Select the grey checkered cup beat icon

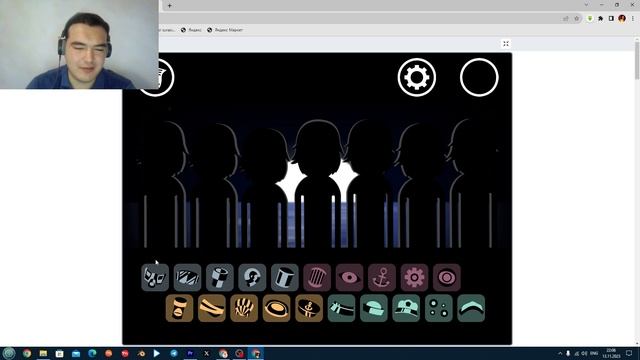tap(220, 278)
